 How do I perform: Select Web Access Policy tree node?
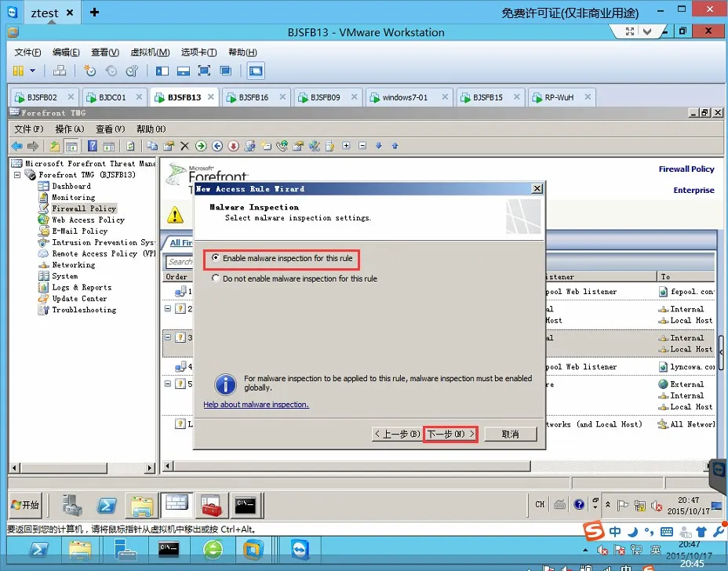pyautogui.click(x=88, y=220)
